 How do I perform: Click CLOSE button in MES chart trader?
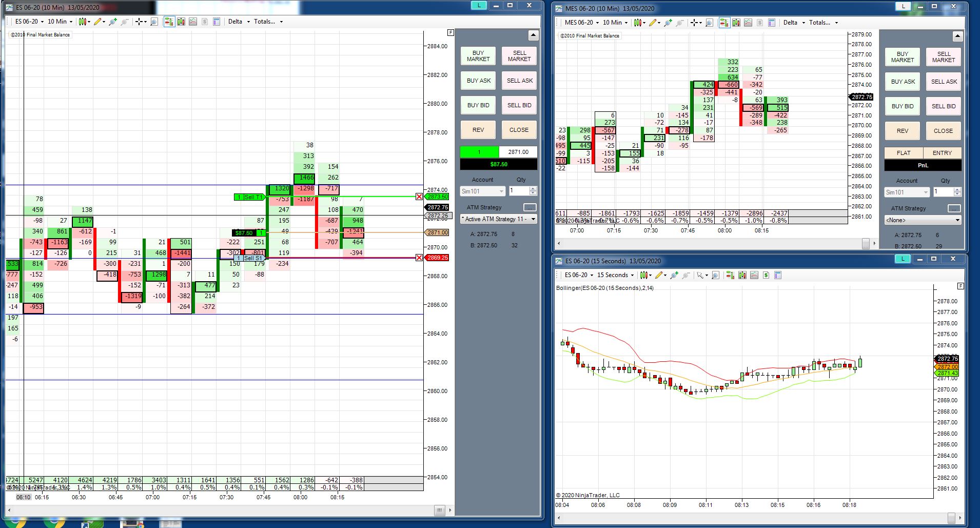[944, 131]
